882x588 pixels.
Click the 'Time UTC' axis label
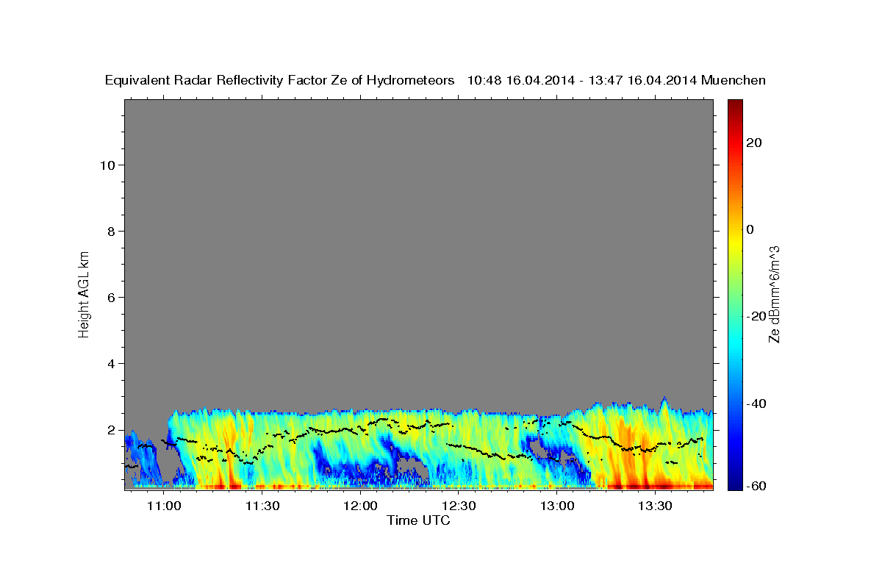coord(418,521)
